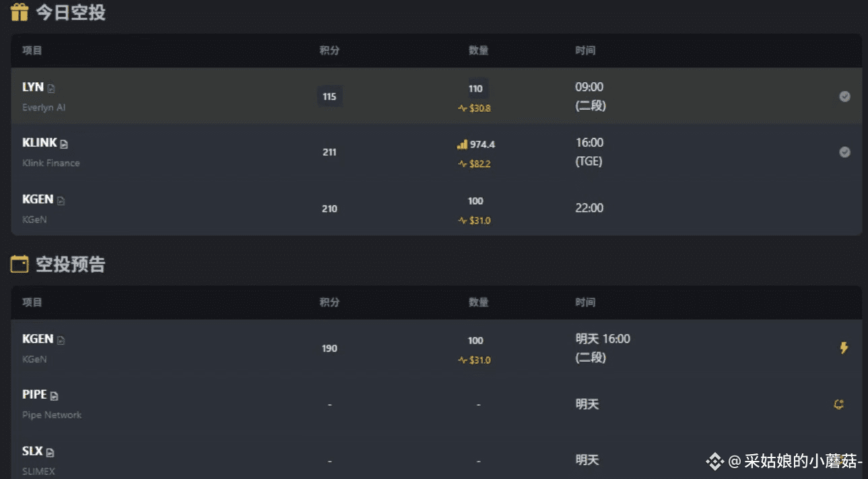Toggle the completed checkmark on the LYN row
The height and width of the screenshot is (479, 868).
click(844, 96)
